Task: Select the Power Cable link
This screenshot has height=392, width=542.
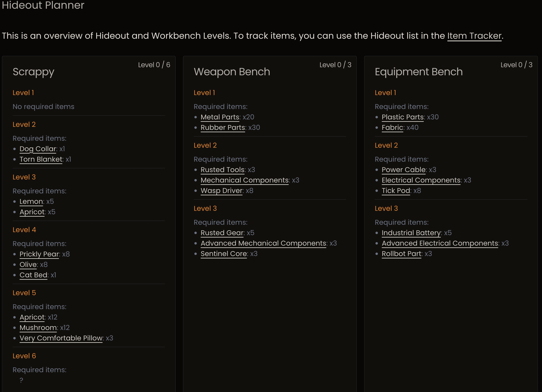Action: pos(403,170)
